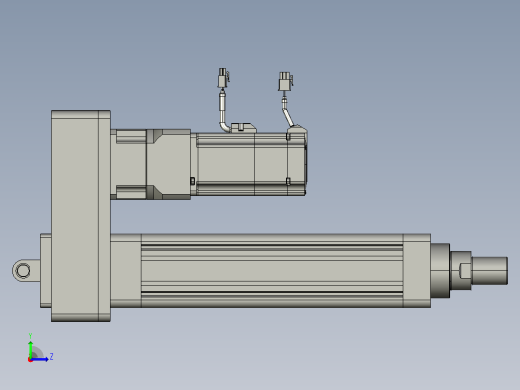Screen dimensions: 520x390
Task: Select the dark rod bearing collar
Action: coord(440,271)
